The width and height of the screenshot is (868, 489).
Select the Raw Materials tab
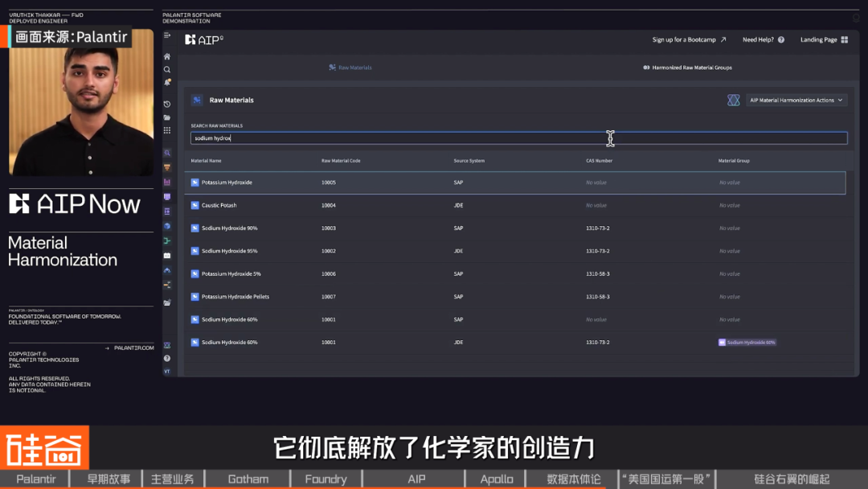point(350,68)
